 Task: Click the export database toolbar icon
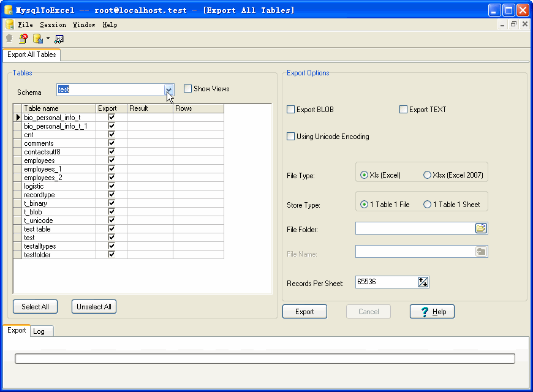pos(38,39)
